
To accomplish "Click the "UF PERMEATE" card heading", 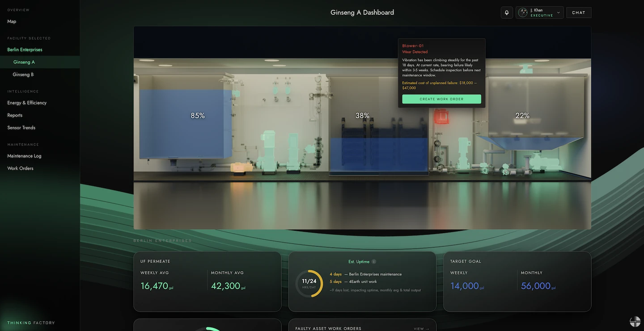I will 155,261.
